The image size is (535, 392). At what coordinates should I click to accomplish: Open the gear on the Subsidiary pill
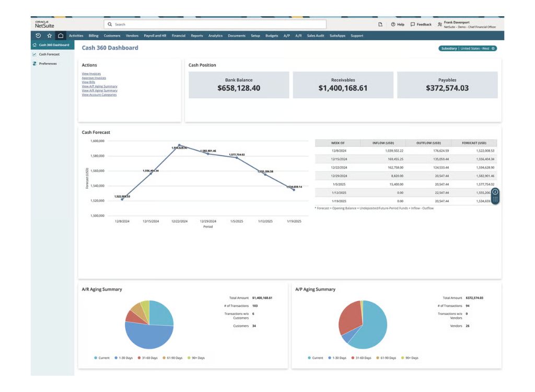point(494,48)
